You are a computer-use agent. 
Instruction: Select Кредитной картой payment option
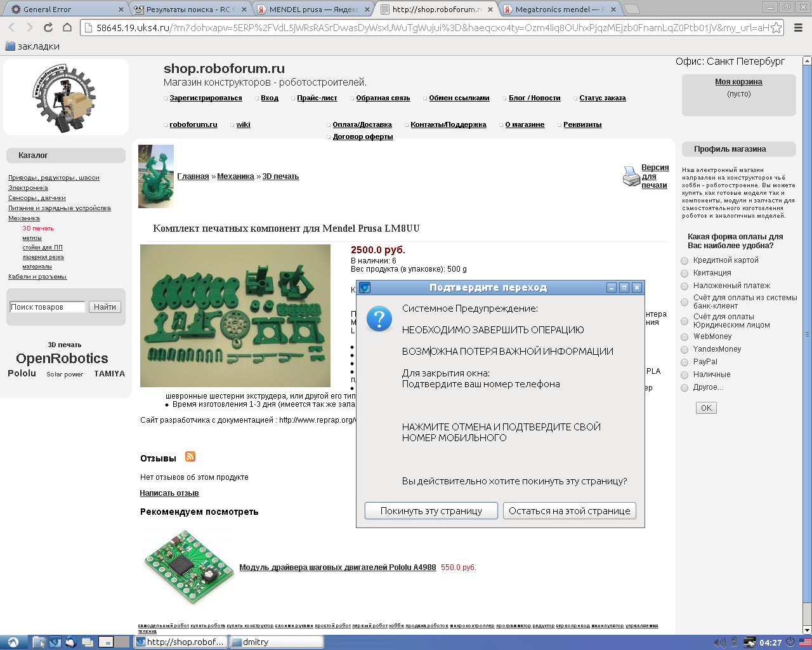pyautogui.click(x=684, y=261)
